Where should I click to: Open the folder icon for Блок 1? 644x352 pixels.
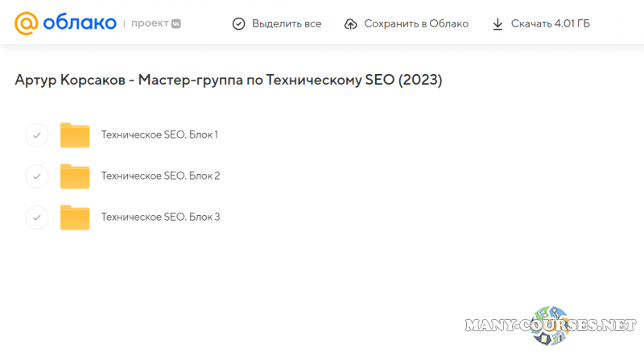(x=75, y=135)
